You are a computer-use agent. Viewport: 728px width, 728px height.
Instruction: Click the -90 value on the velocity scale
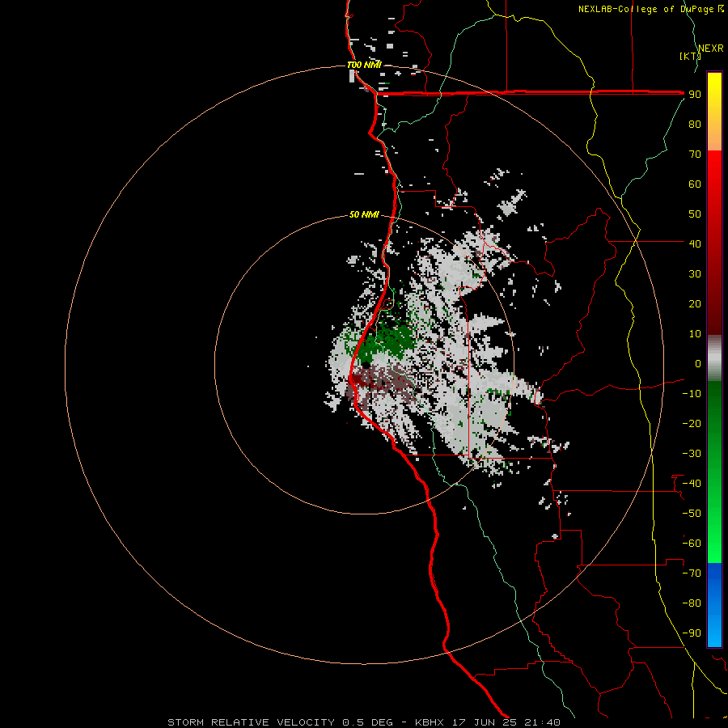692,633
